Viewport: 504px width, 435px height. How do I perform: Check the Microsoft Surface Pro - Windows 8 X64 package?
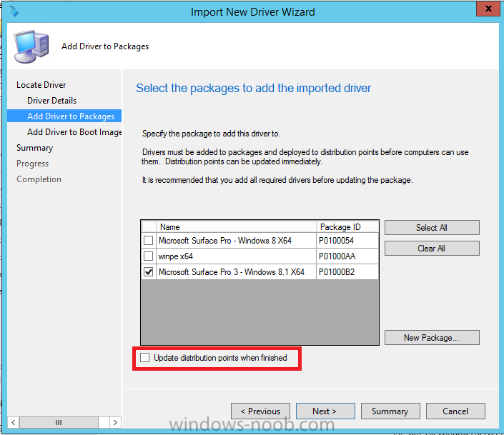(148, 240)
